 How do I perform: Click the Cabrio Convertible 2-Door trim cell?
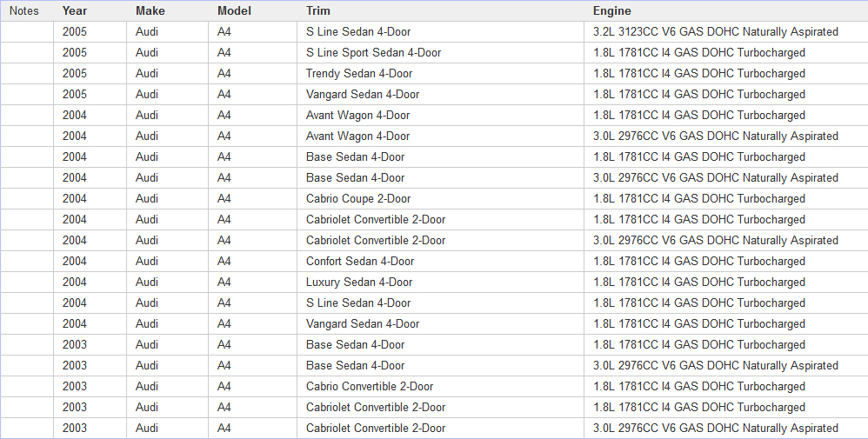coord(370,387)
